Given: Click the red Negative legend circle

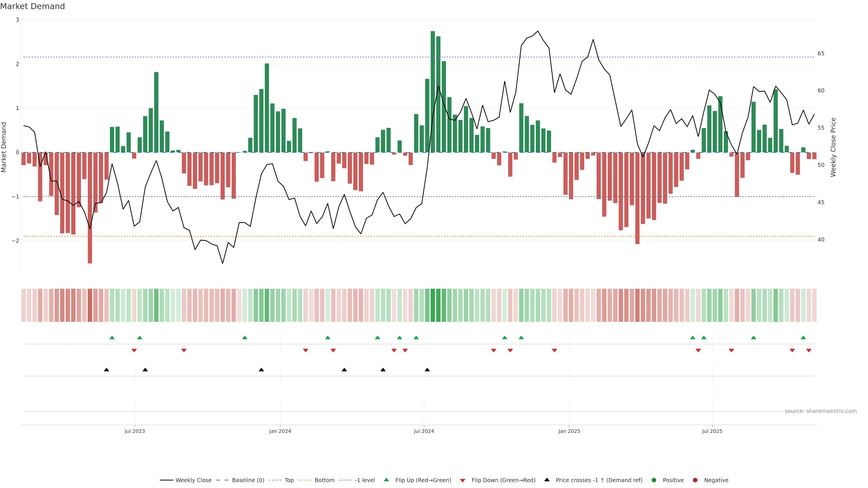Looking at the screenshot, I should [695, 480].
